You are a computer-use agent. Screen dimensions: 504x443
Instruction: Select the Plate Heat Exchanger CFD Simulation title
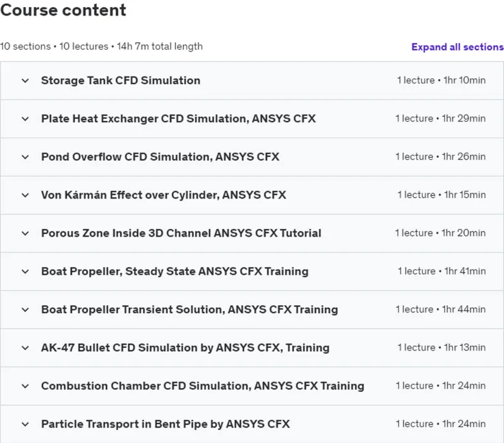178,119
